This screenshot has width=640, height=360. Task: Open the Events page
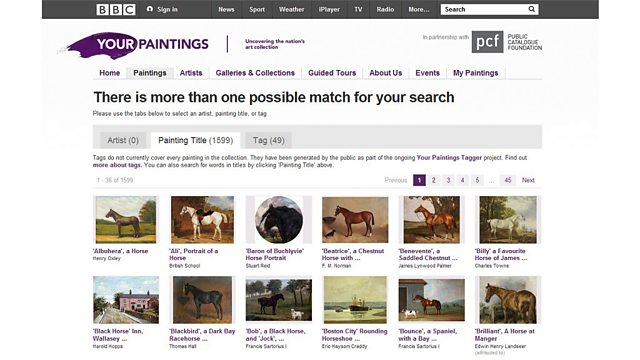(427, 73)
